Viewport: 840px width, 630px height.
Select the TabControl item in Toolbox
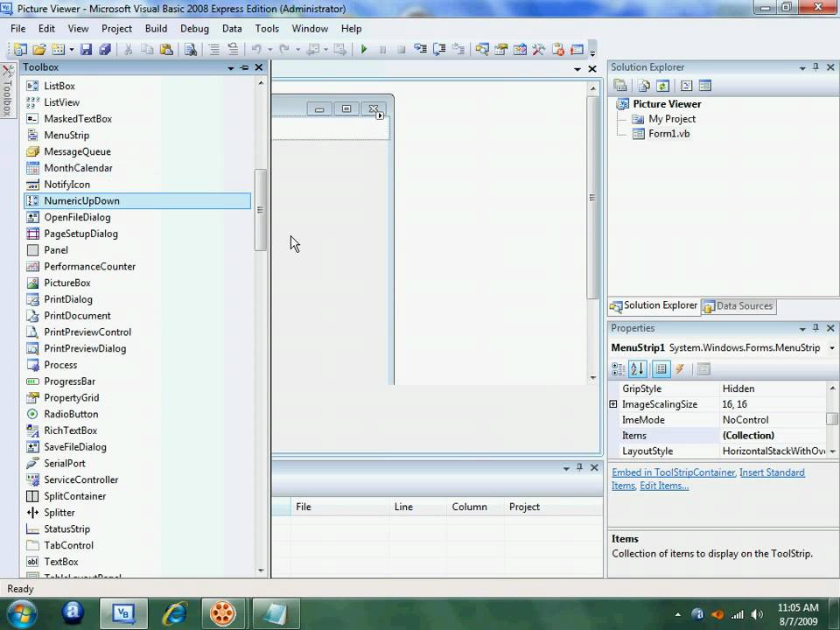(137, 545)
